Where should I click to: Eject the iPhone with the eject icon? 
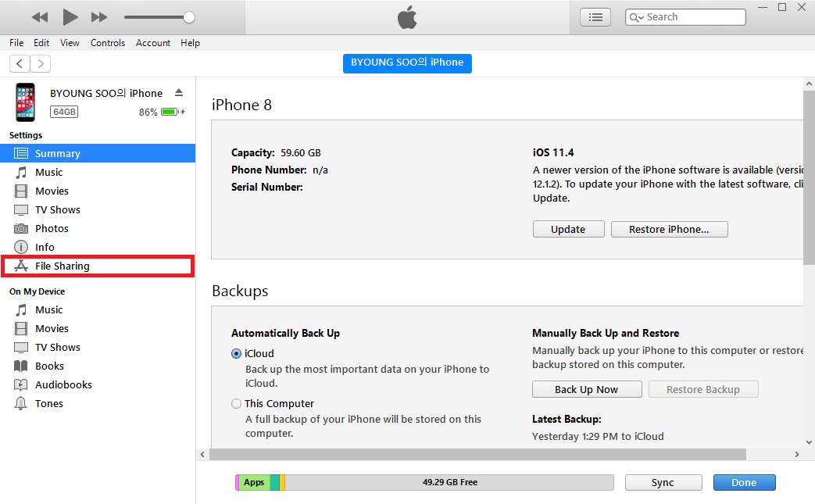point(179,92)
